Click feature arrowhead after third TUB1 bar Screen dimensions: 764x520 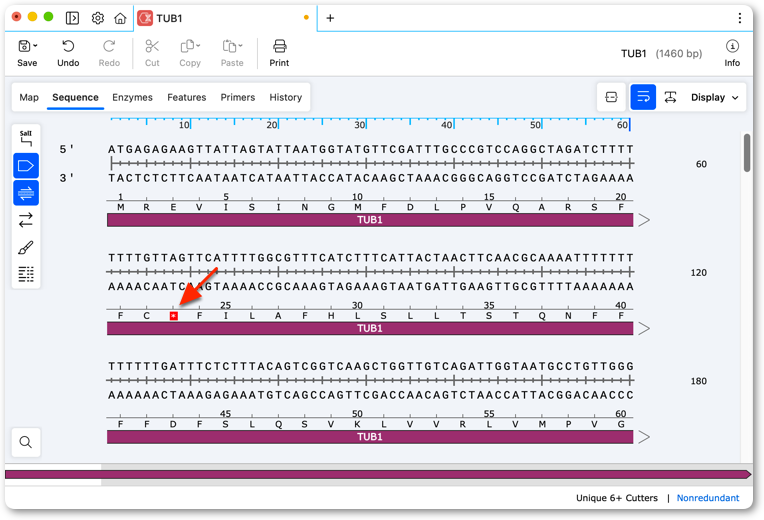pos(644,437)
